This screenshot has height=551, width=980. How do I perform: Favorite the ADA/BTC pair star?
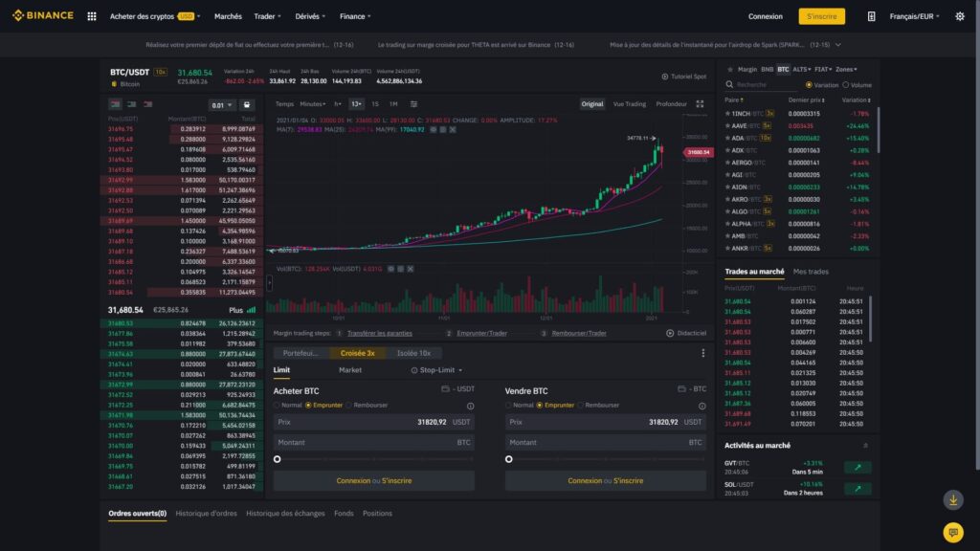[727, 138]
